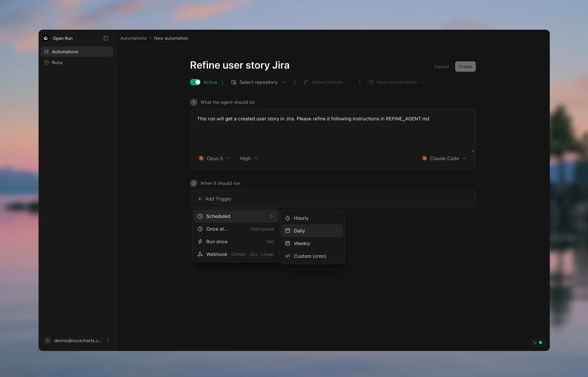The image size is (588, 377).
Task: Collapse the sidebar panel icon
Action: 106,38
